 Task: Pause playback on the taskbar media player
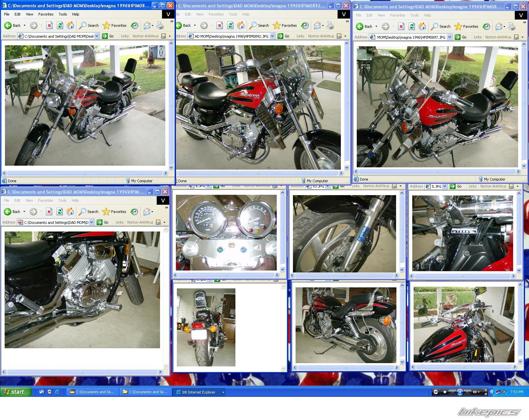coord(460,392)
